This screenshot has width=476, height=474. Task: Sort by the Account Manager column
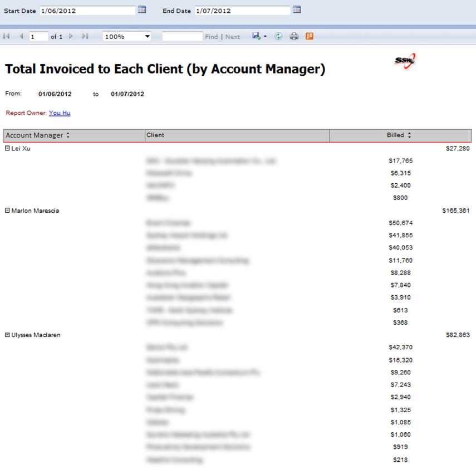[x=68, y=135]
